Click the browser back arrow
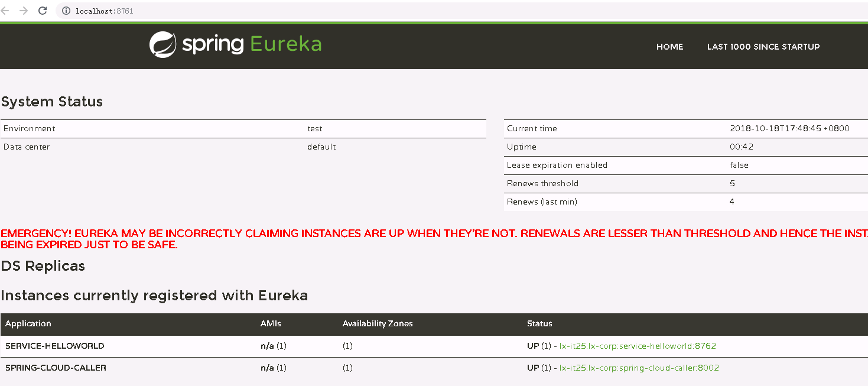 click(5, 11)
